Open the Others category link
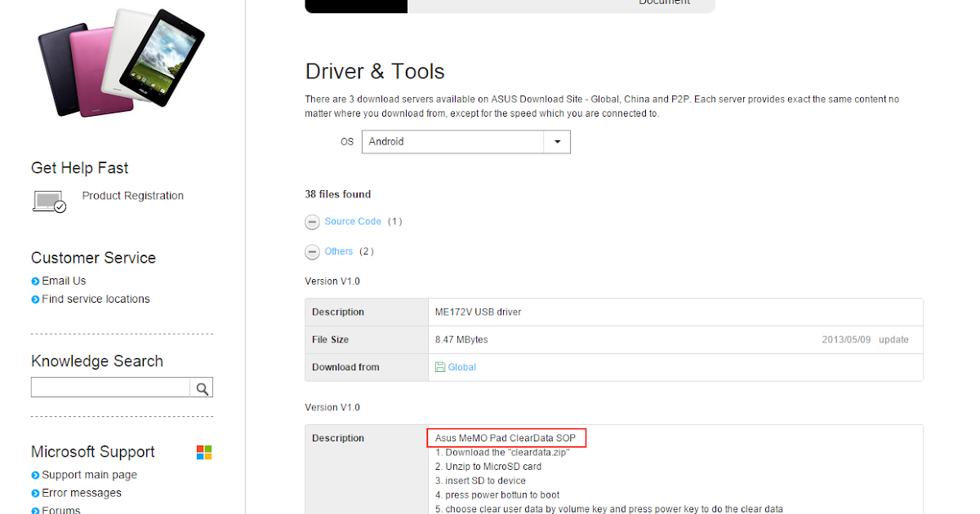The image size is (980, 514). click(x=339, y=251)
